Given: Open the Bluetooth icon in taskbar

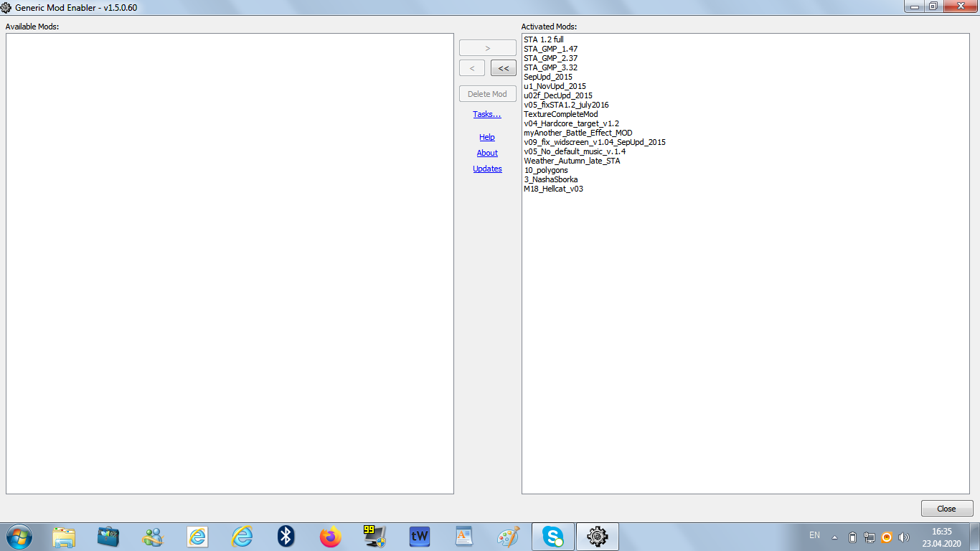Looking at the screenshot, I should (x=286, y=537).
